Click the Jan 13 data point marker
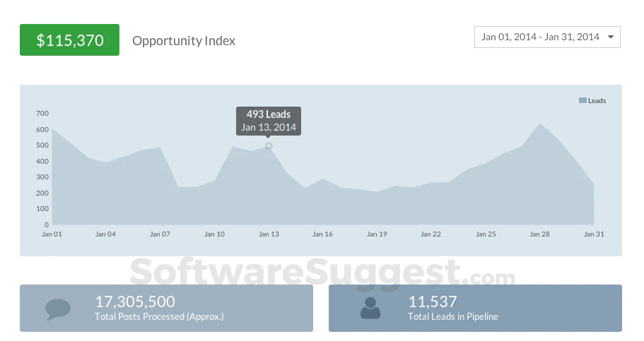The image size is (644, 341). click(269, 146)
